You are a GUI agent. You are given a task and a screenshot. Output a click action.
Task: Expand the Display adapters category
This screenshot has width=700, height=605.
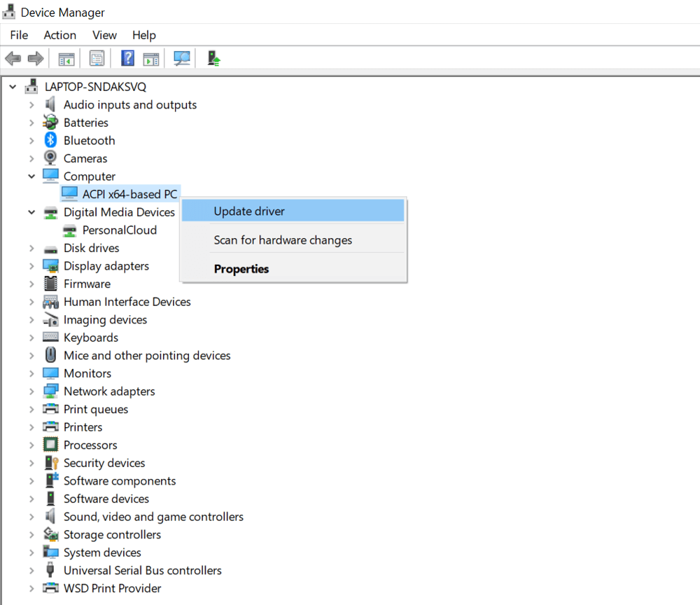click(31, 266)
